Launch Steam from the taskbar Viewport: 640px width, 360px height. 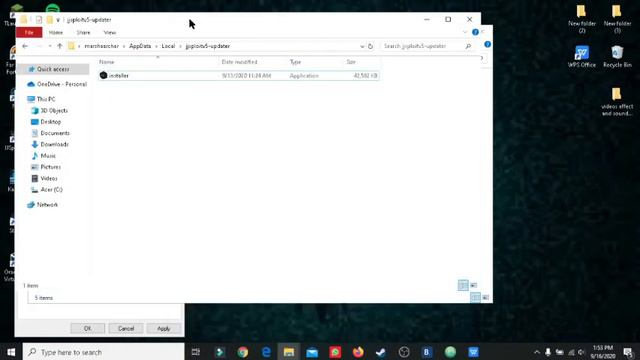click(381, 352)
